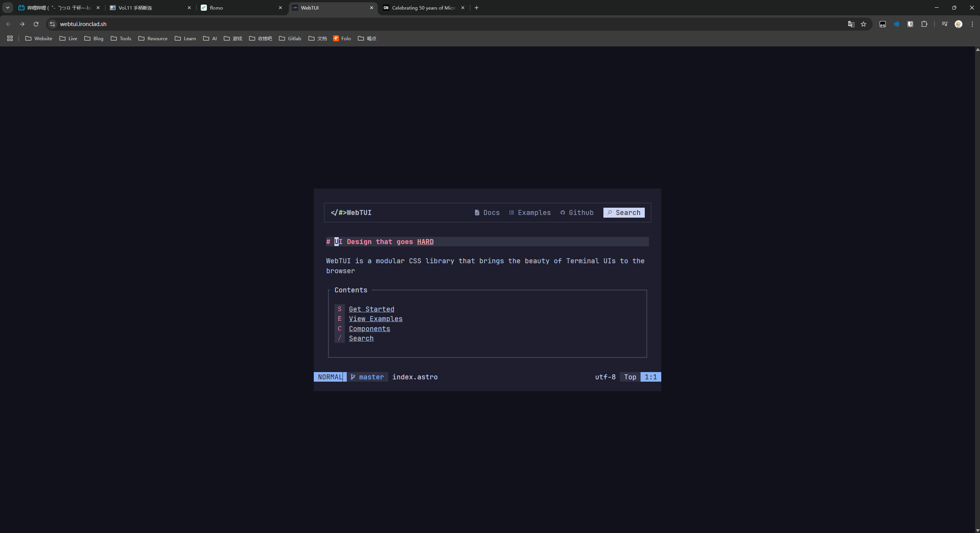Screen dimensions: 980x533
Task: Follow the Get Started link
Action: point(371,309)
